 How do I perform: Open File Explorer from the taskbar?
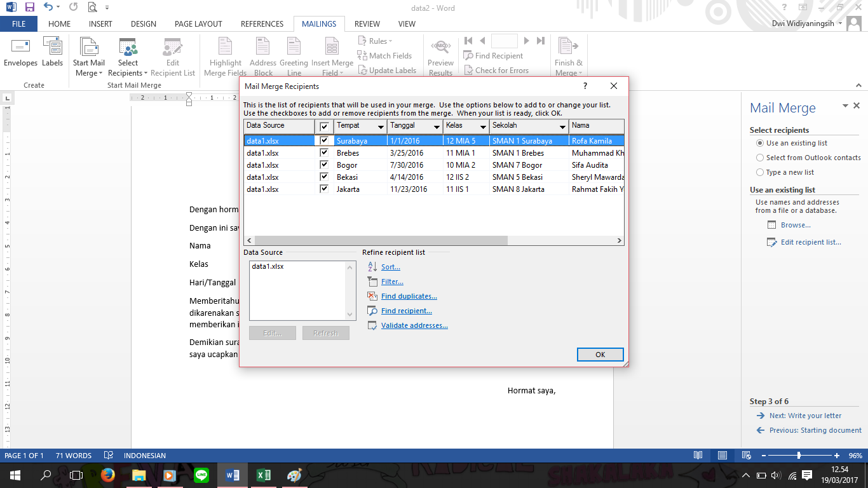click(x=139, y=475)
